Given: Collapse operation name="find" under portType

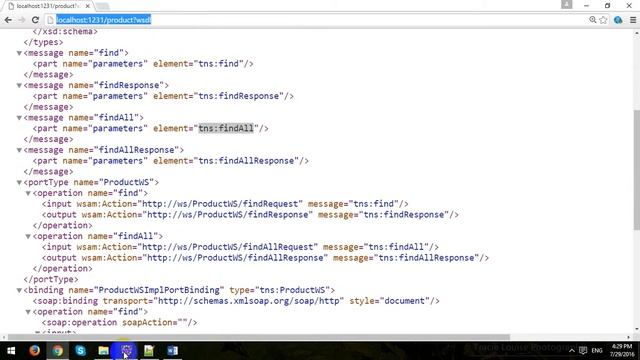Looking at the screenshot, I should click(28, 193).
